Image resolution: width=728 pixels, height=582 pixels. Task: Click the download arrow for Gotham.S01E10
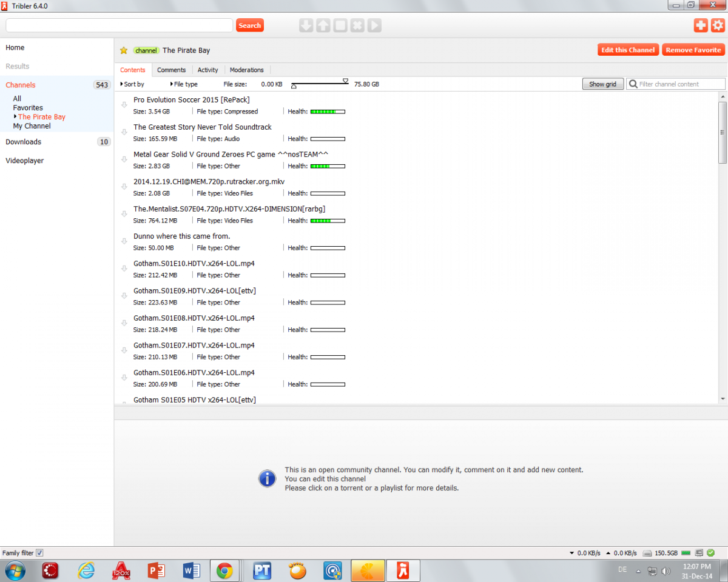tap(124, 269)
